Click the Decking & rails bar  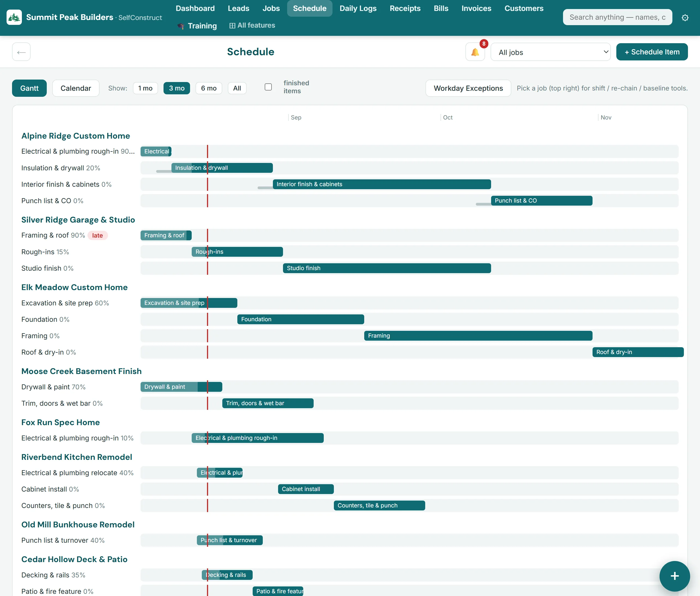coord(227,575)
